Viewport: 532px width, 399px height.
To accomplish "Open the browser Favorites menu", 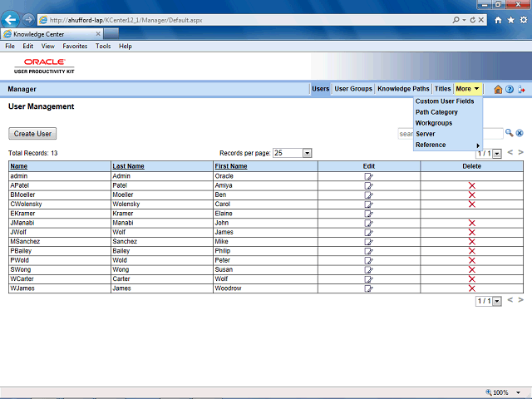I will (x=75, y=47).
